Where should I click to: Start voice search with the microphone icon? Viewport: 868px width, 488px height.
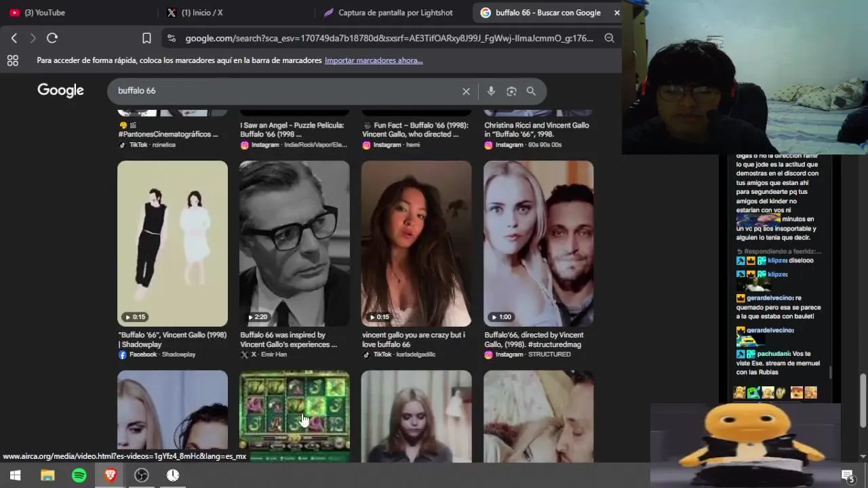pyautogui.click(x=491, y=91)
